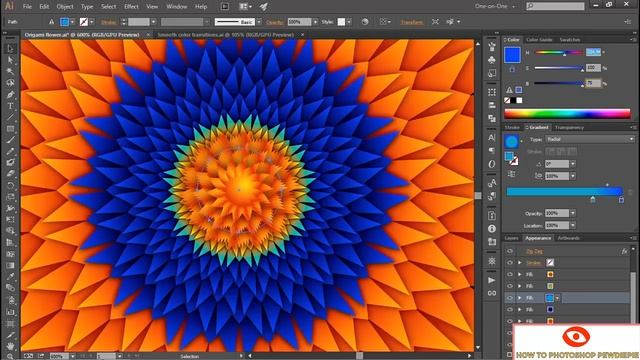Toggle visibility of the orange Fill row
Screen dimensions: 640x360
click(510, 274)
